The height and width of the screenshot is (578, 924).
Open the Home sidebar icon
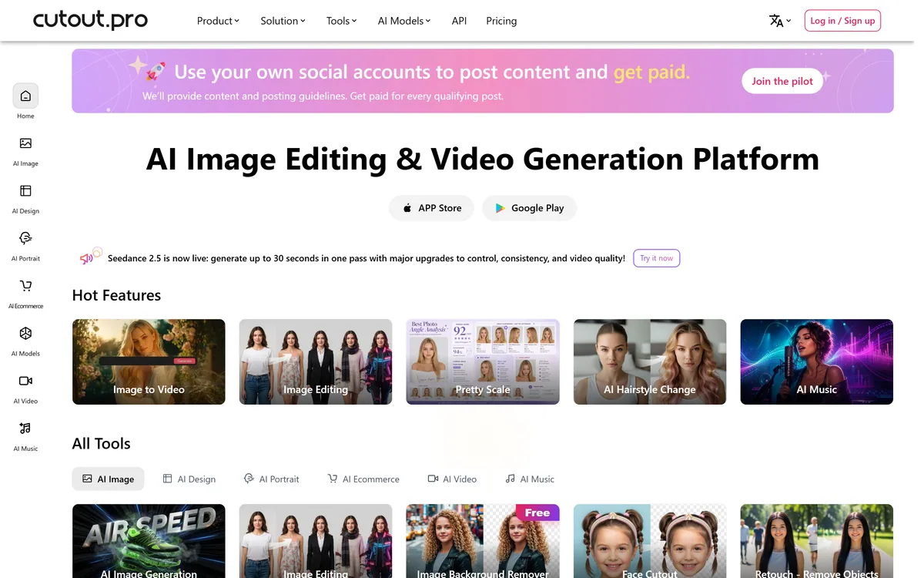(25, 96)
